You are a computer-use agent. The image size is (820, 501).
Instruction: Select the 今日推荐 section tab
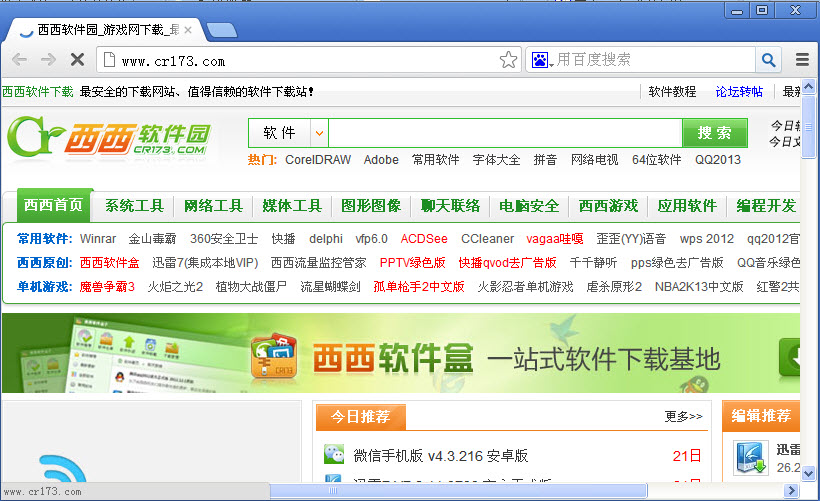click(x=361, y=417)
